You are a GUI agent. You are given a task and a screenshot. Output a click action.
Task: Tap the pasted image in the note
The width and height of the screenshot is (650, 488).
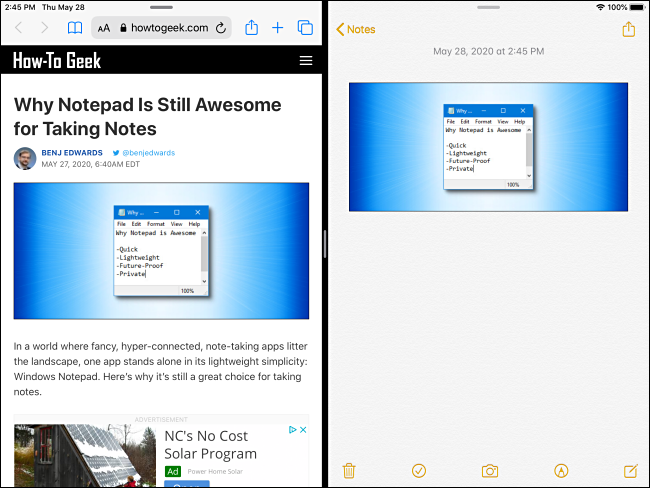click(x=488, y=147)
